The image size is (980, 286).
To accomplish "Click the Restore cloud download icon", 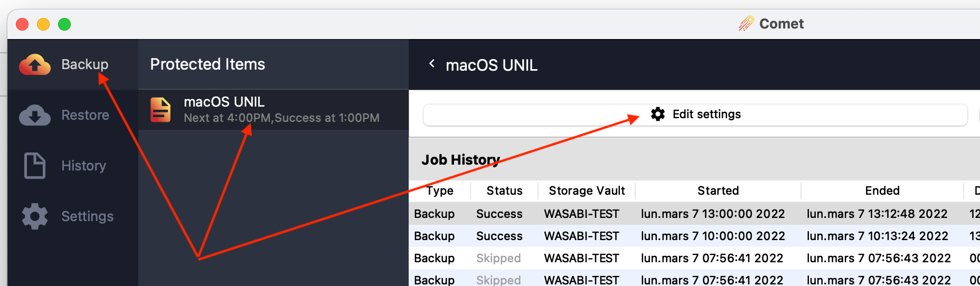I will [x=35, y=115].
